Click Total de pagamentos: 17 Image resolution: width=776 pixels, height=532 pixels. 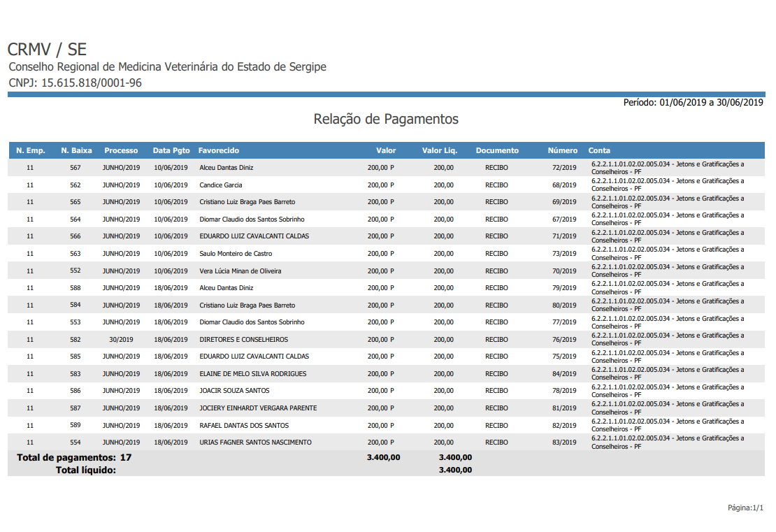pyautogui.click(x=74, y=457)
